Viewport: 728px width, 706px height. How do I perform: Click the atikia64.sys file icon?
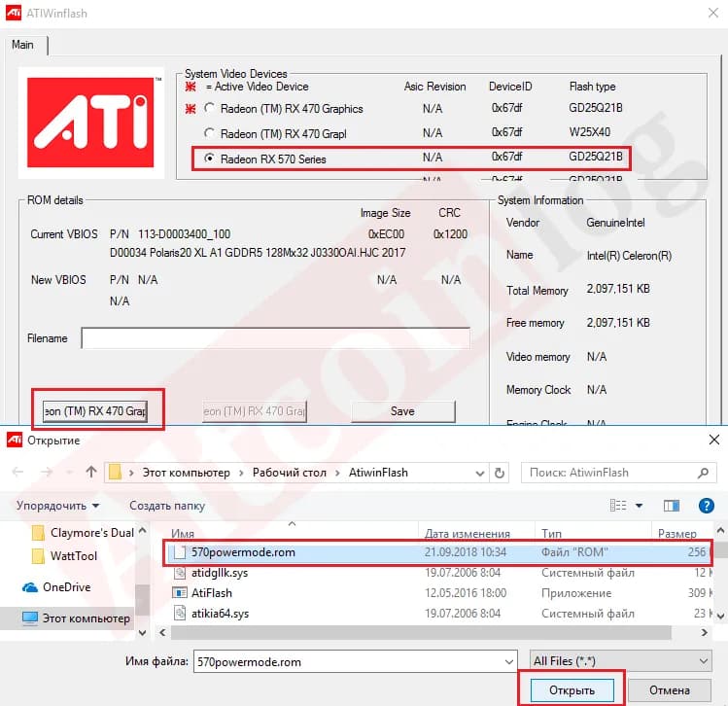pos(179,614)
